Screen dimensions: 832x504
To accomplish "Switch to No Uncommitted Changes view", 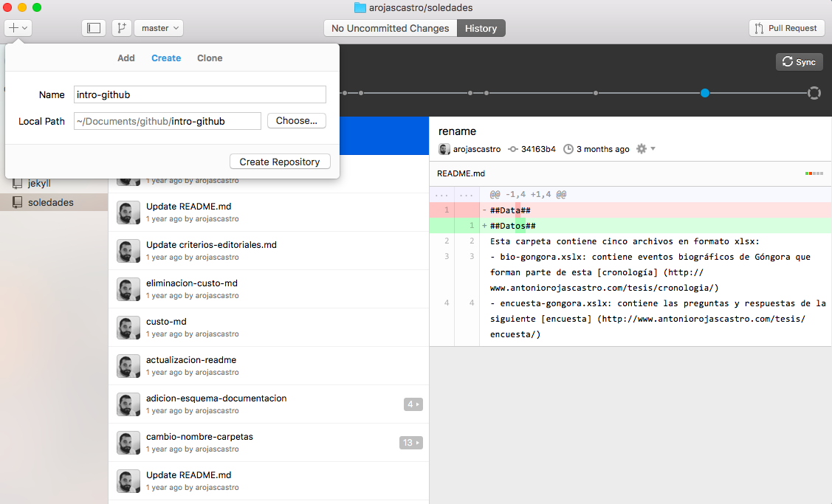I will (390, 28).
